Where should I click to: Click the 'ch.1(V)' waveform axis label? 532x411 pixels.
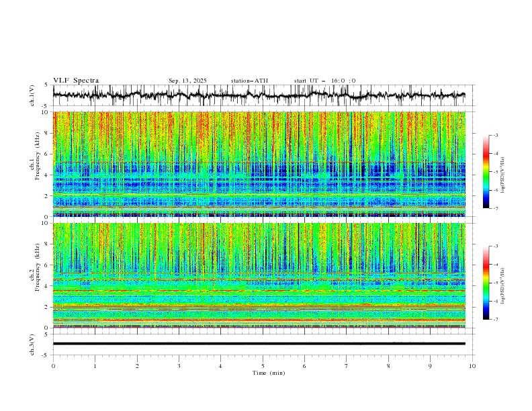click(x=32, y=95)
